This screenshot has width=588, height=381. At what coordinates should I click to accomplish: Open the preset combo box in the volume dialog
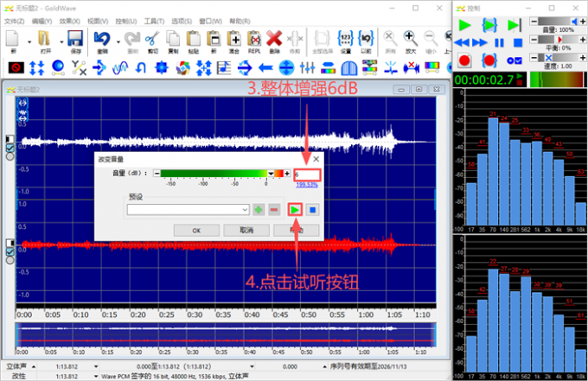pyautogui.click(x=189, y=210)
